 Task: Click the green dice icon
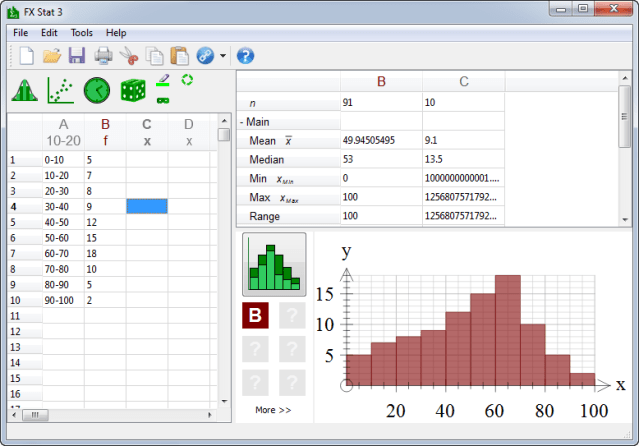133,91
